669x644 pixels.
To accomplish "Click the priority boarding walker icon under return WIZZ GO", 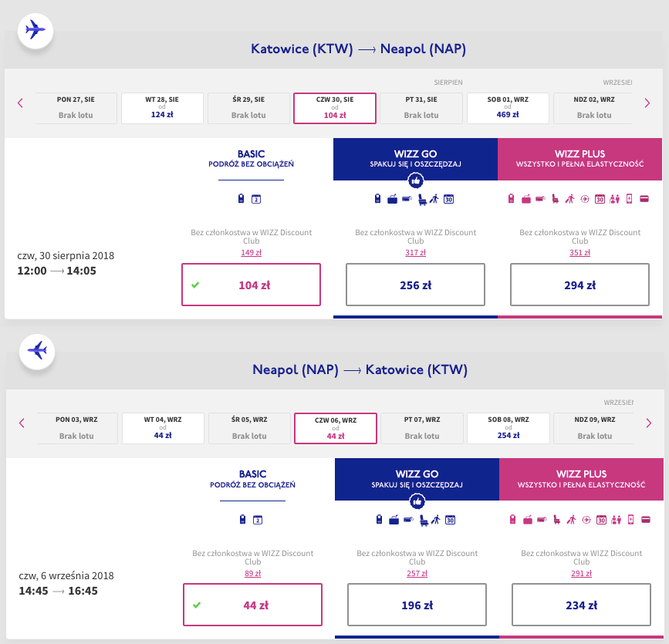I will click(436, 520).
